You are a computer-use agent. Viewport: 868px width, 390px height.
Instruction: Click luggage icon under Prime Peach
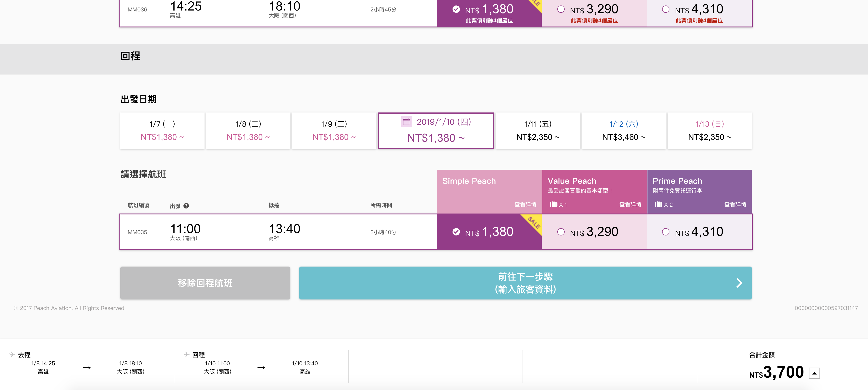point(658,204)
